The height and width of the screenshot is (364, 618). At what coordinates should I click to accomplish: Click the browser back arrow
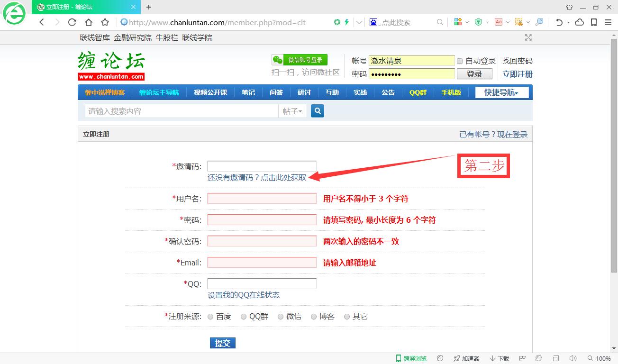pos(42,22)
